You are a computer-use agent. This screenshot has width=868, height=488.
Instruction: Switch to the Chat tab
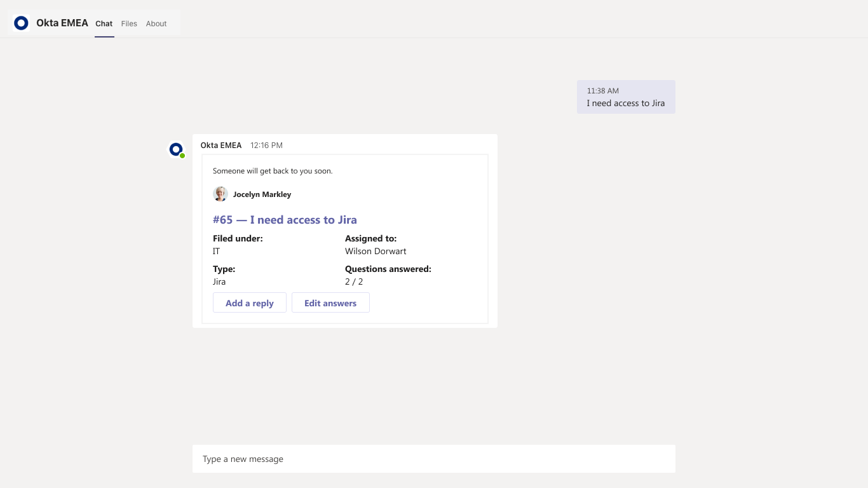coord(104,24)
